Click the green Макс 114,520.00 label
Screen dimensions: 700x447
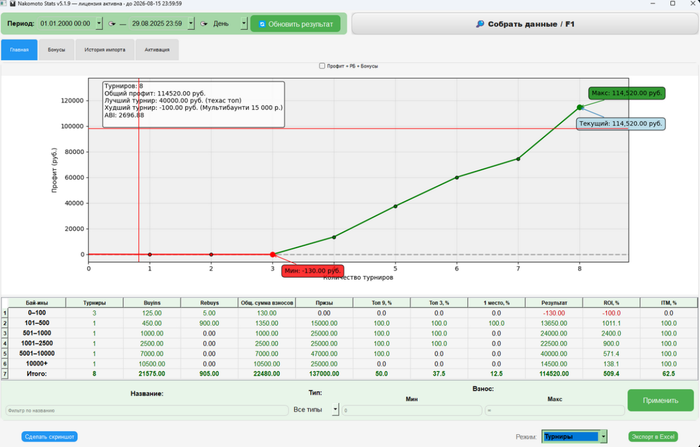pos(624,93)
